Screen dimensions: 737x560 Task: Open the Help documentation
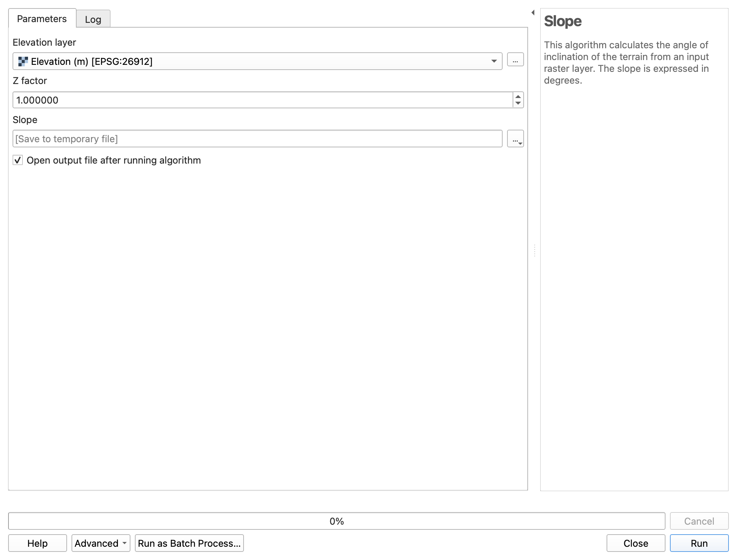click(38, 543)
